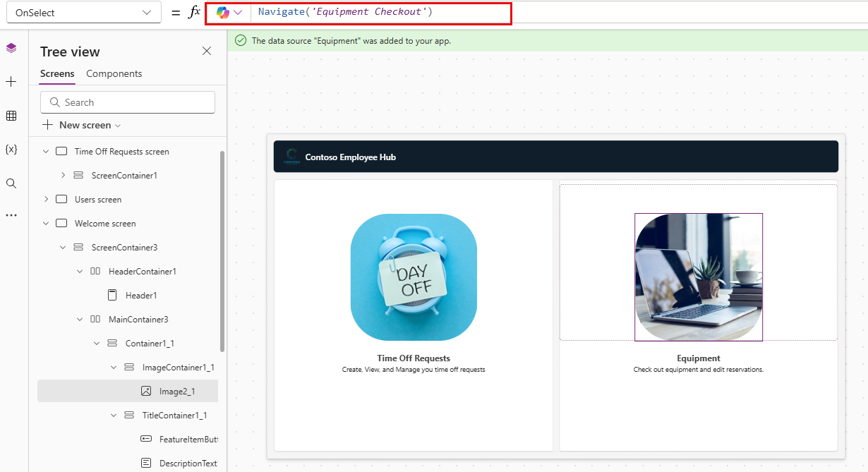
Task: Click the Search magnifier icon in sidebar
Action: tap(11, 183)
